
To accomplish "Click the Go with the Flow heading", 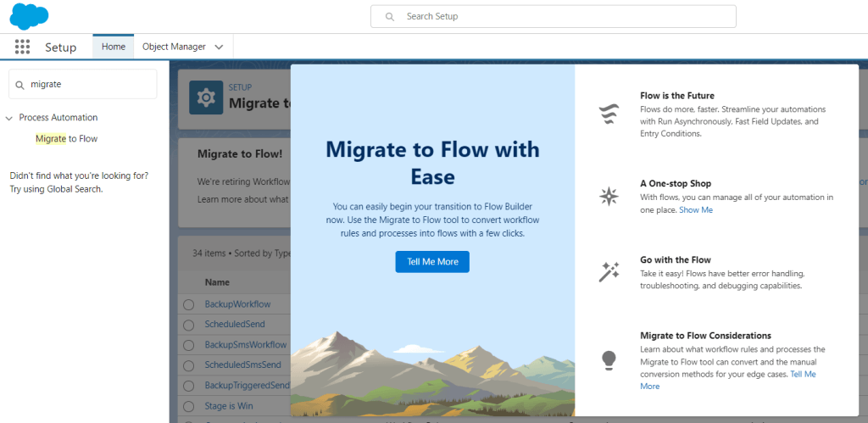I will pos(676,259).
